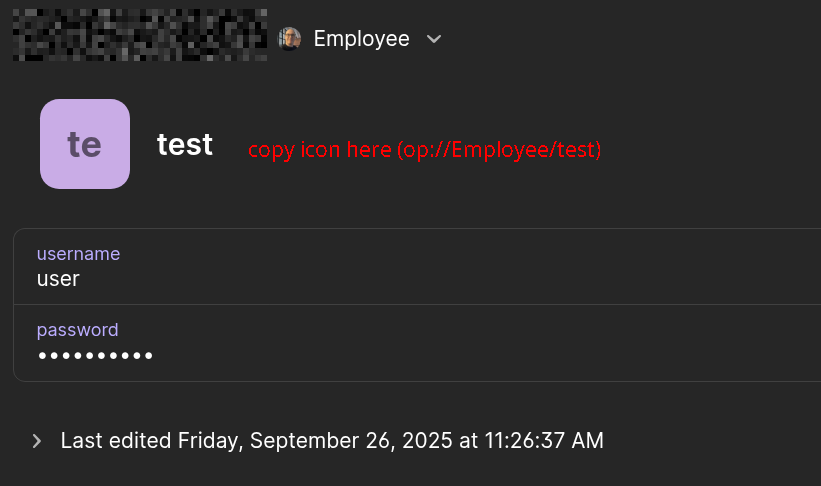The width and height of the screenshot is (821, 486).
Task: Click the letters 'te' inside the item thumbnail
Action: [84, 145]
